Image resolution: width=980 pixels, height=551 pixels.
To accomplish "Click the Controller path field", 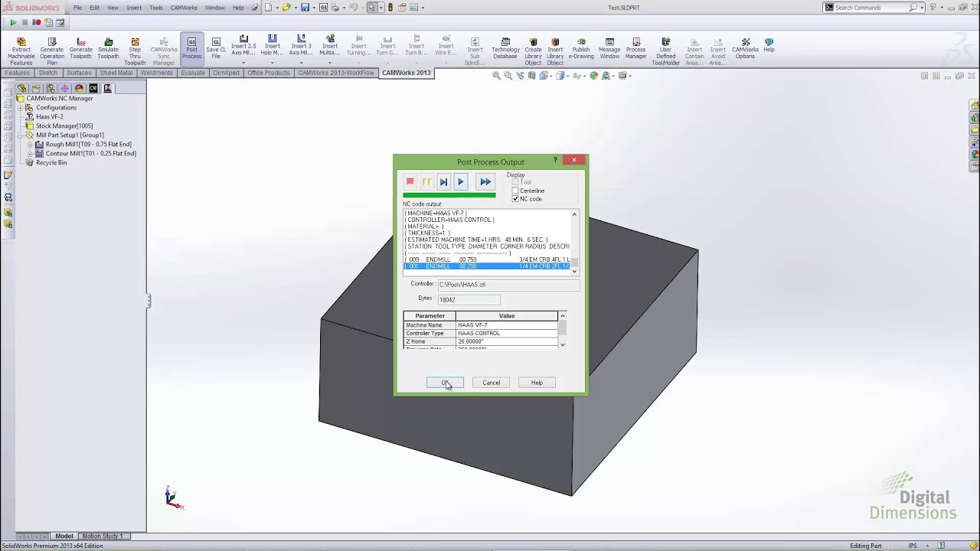I will (x=508, y=285).
